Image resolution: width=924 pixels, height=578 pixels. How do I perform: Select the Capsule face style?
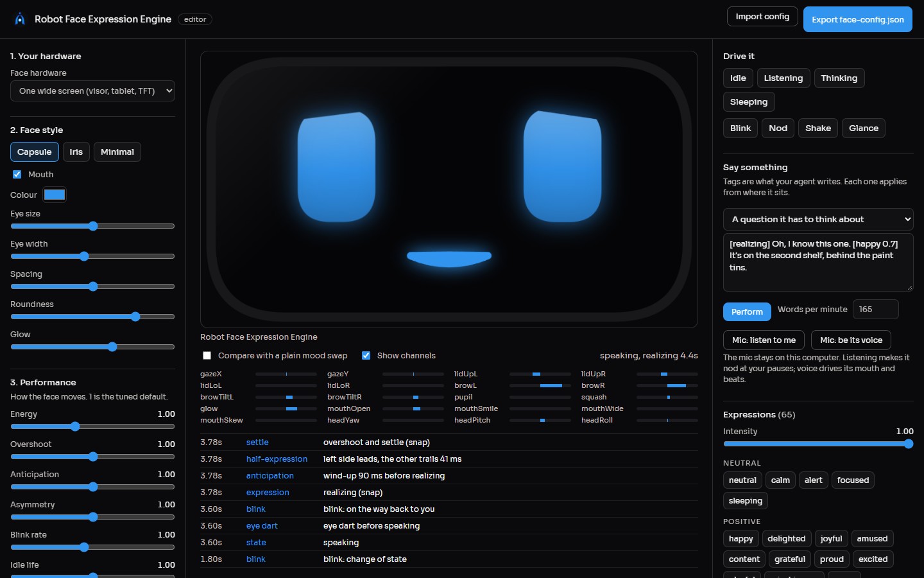tap(35, 152)
